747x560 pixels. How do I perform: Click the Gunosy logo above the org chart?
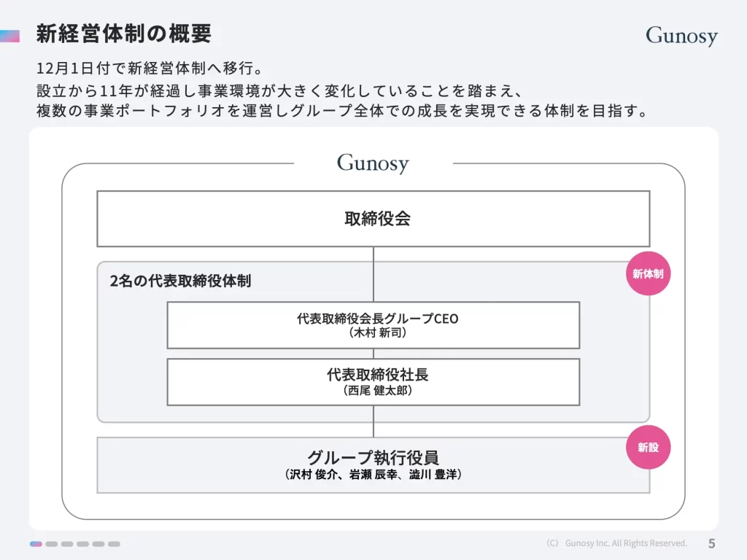[373, 163]
